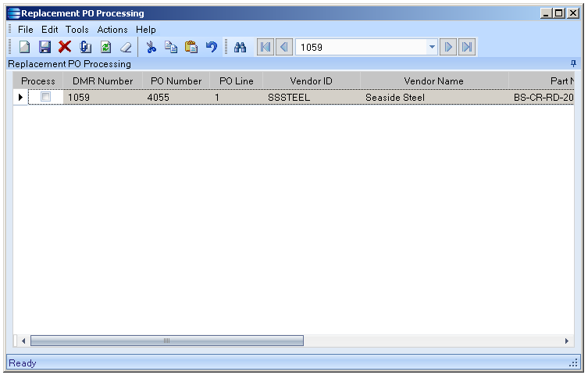Click the application icon in title bar
The image size is (588, 375).
[13, 13]
